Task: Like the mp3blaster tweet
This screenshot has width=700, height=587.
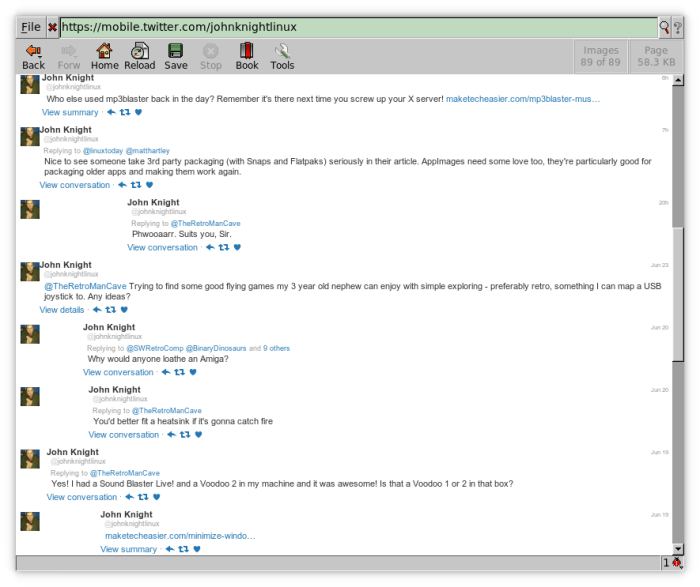Action: 138,112
